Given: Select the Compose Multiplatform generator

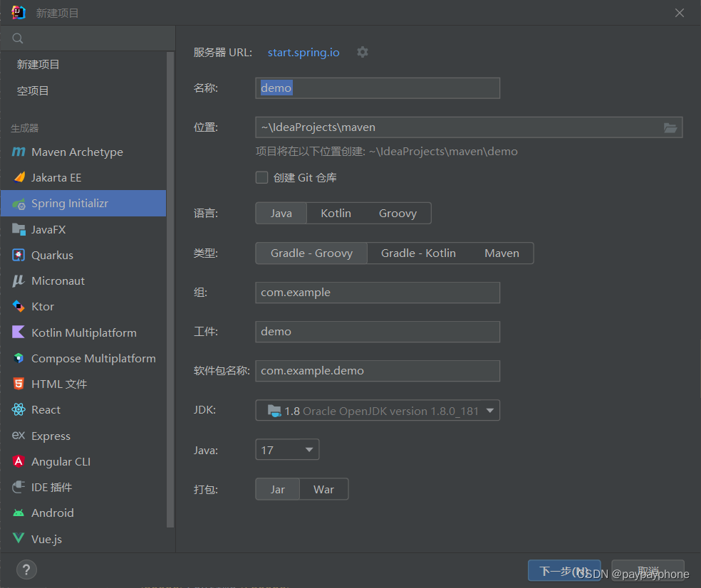Looking at the screenshot, I should (93, 358).
